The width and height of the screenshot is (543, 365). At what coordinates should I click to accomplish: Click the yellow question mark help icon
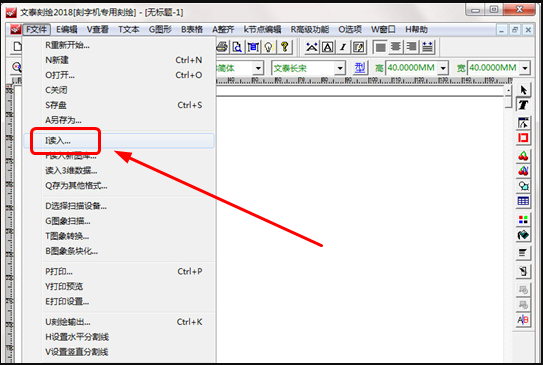click(x=285, y=47)
